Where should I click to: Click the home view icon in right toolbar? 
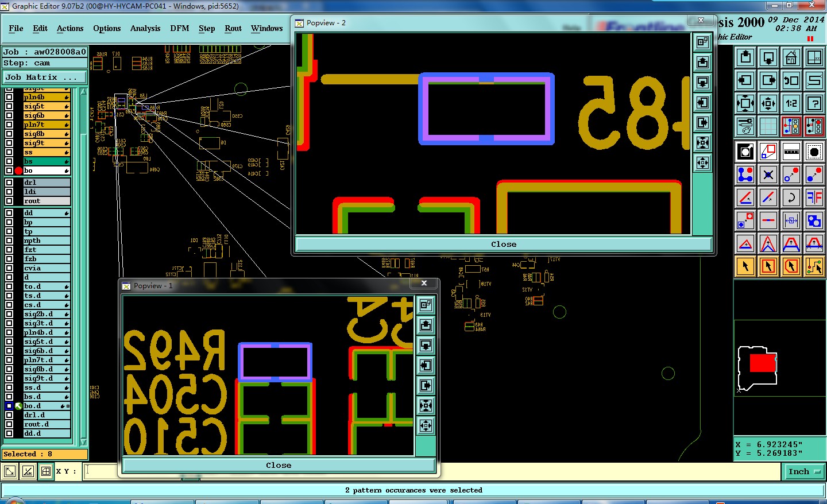(791, 57)
